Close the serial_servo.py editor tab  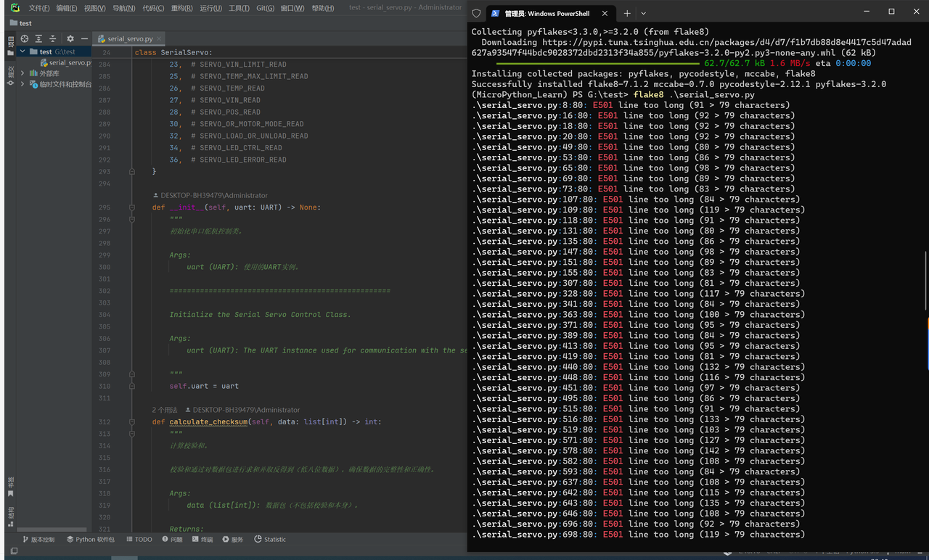(159, 38)
